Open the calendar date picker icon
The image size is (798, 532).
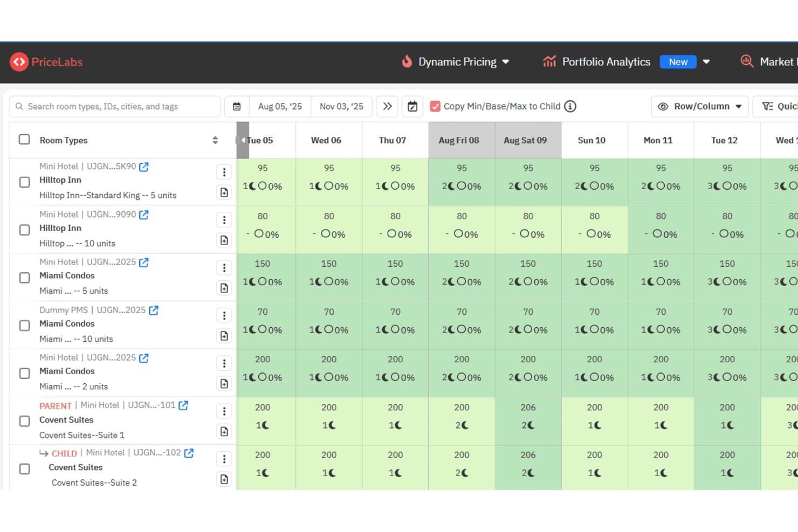click(x=237, y=107)
